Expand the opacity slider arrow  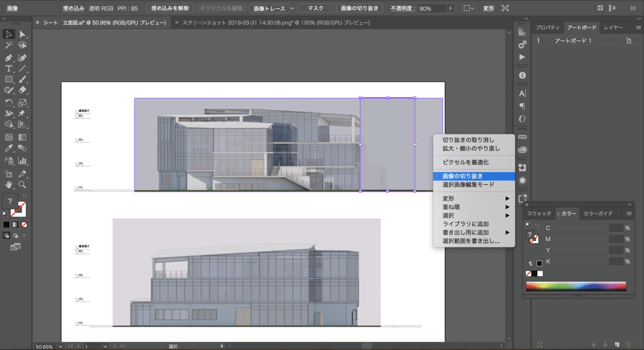450,8
